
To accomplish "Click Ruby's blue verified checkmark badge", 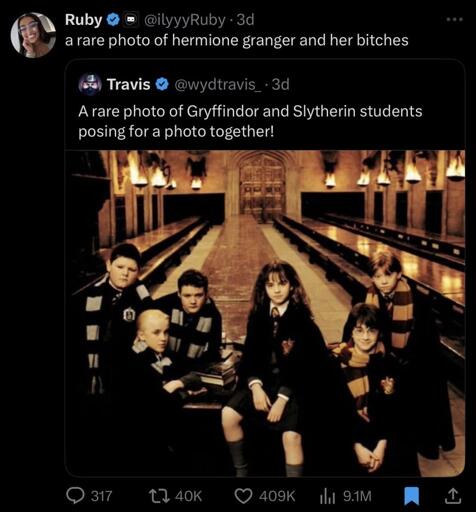I will pos(113,20).
